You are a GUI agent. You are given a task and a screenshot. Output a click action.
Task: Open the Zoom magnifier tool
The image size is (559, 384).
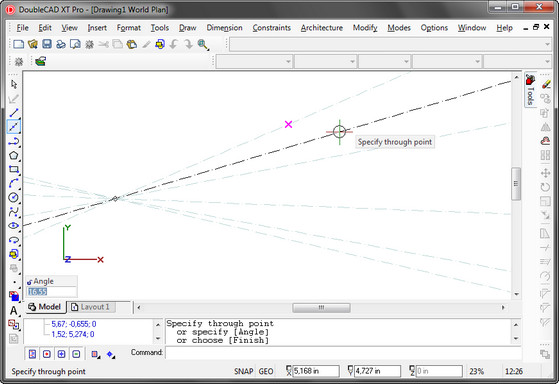(203, 44)
